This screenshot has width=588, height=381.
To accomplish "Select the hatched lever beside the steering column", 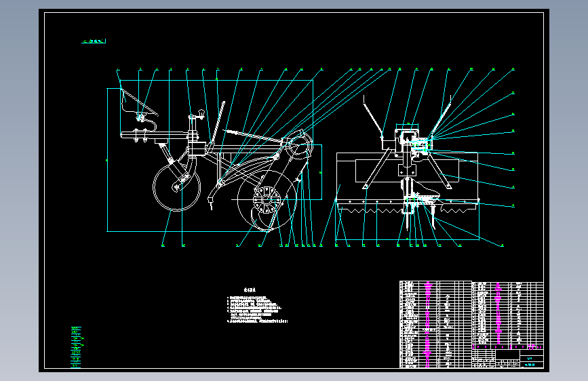I will (218, 122).
